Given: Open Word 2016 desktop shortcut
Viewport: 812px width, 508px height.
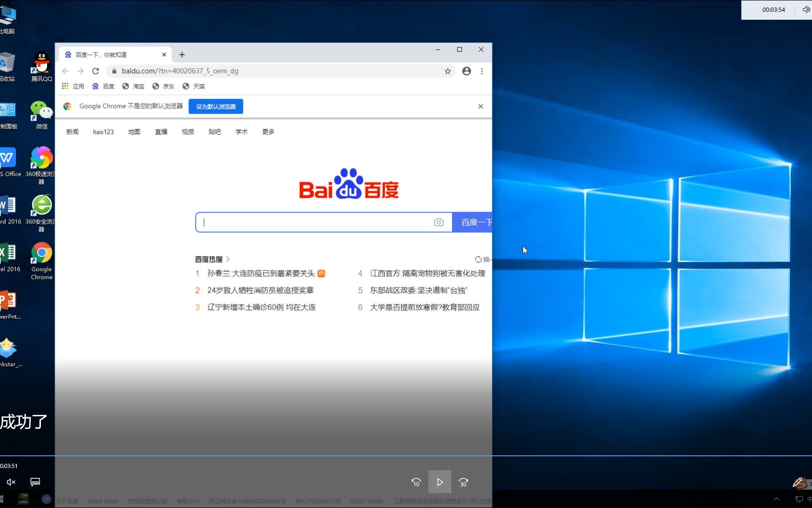Looking at the screenshot, I should (8, 209).
